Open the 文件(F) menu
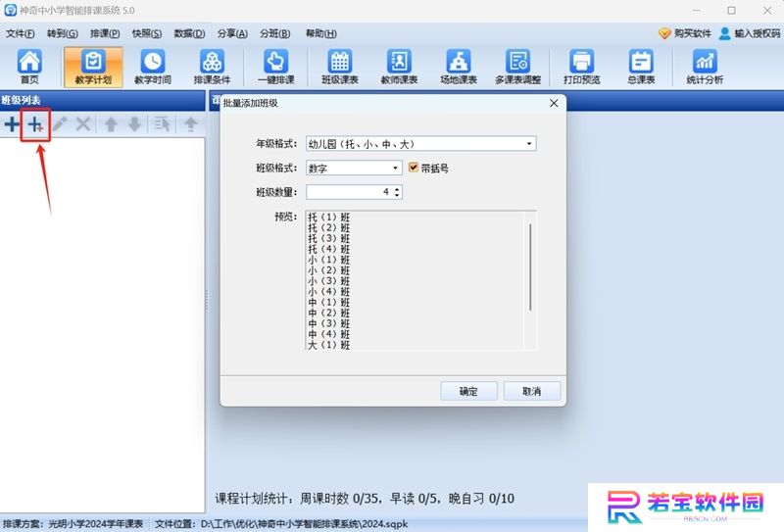The height and width of the screenshot is (532, 784). point(20,33)
